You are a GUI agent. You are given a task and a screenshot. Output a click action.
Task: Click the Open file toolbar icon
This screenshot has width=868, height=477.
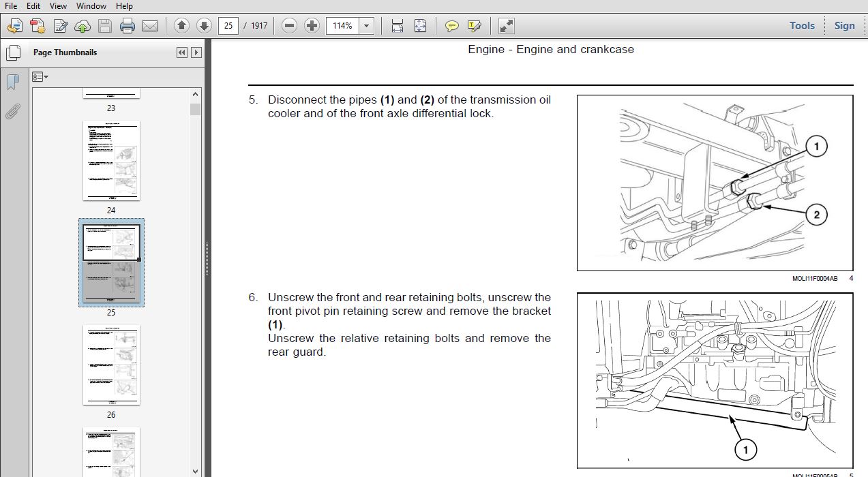pyautogui.click(x=15, y=26)
